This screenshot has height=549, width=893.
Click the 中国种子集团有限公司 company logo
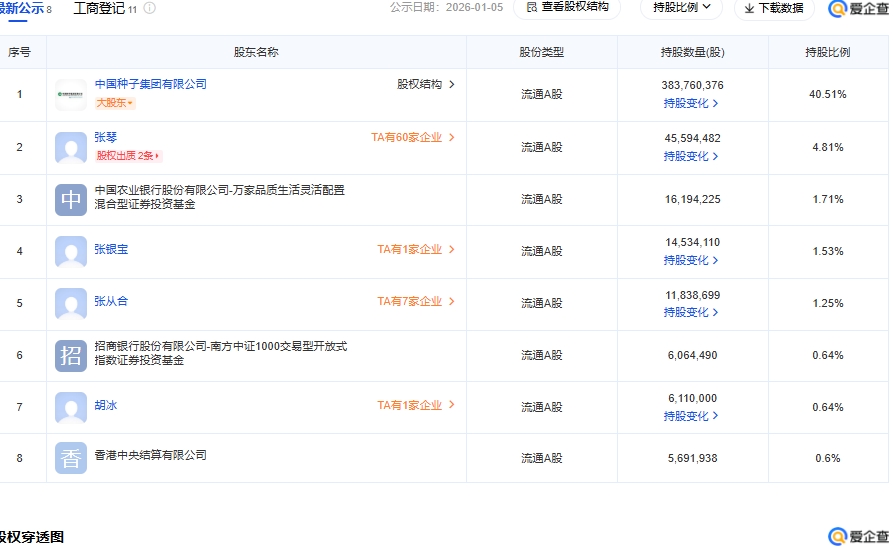[71, 95]
